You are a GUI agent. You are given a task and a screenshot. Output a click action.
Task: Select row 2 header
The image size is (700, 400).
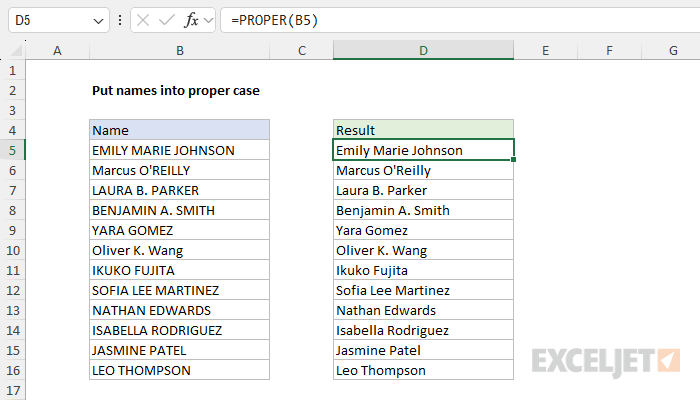click(x=12, y=90)
